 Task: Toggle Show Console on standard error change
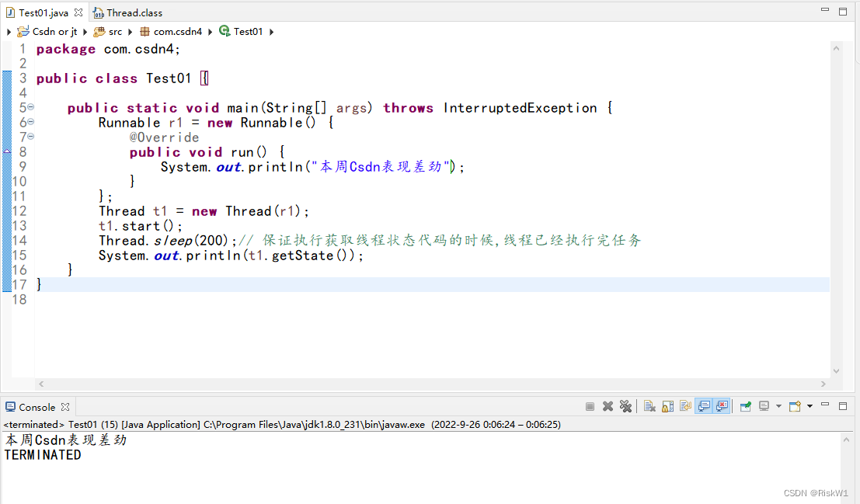click(722, 406)
